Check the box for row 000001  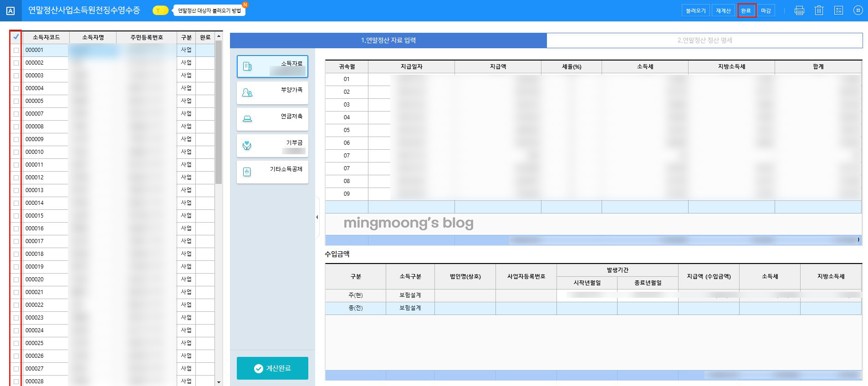(x=16, y=50)
